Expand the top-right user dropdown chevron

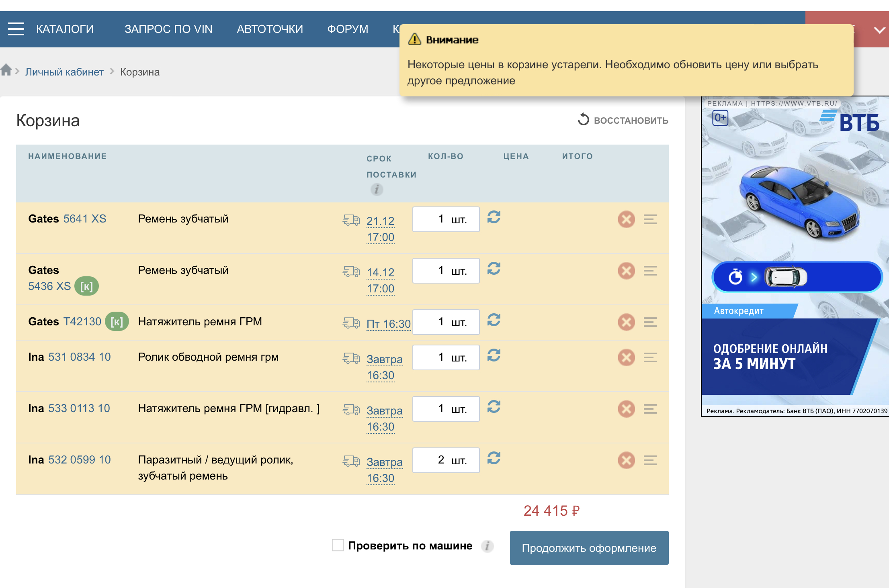tap(879, 30)
